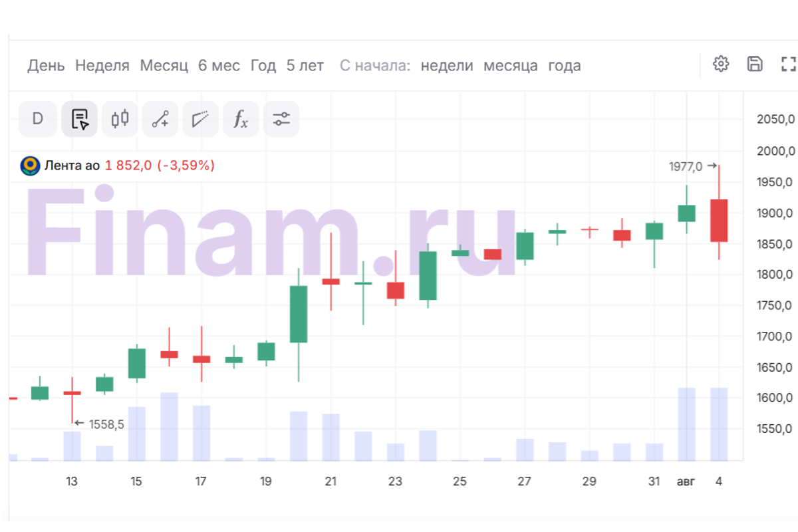The image size is (798, 532).
Task: Enter fullscreen mode with the expand icon
Action: click(x=789, y=64)
